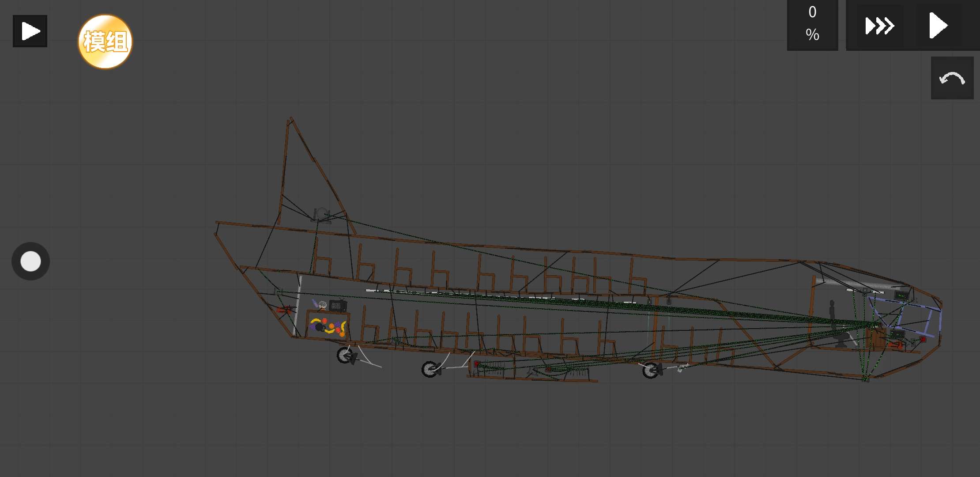Click the undo arrow button

point(952,78)
